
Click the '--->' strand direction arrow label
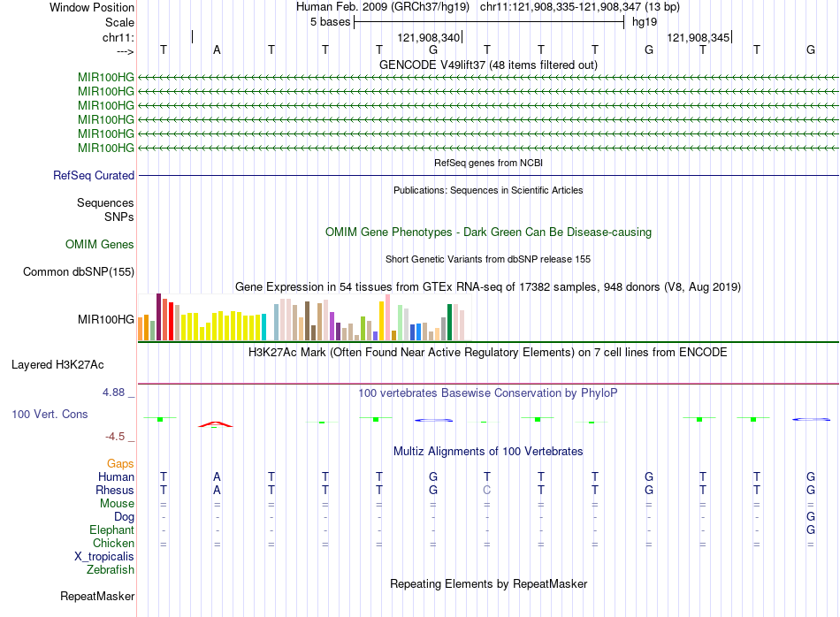(x=126, y=51)
